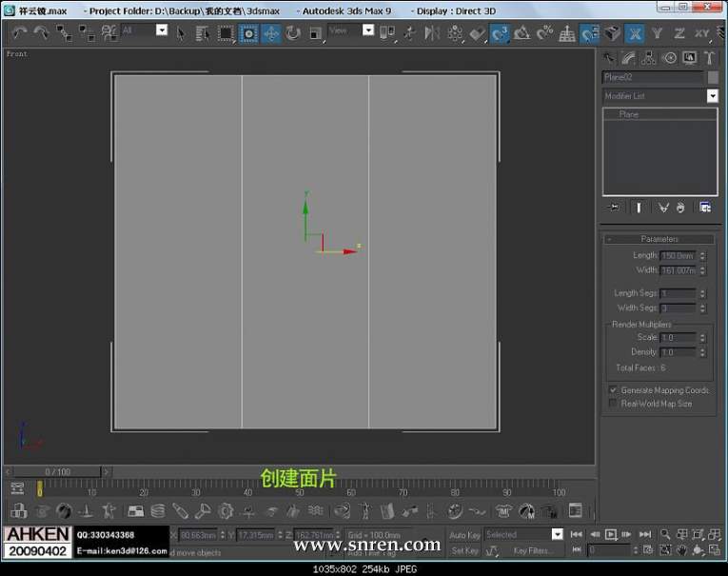Click the time slider at 0 / 100
Image resolution: width=728 pixels, height=576 pixels.
click(57, 472)
